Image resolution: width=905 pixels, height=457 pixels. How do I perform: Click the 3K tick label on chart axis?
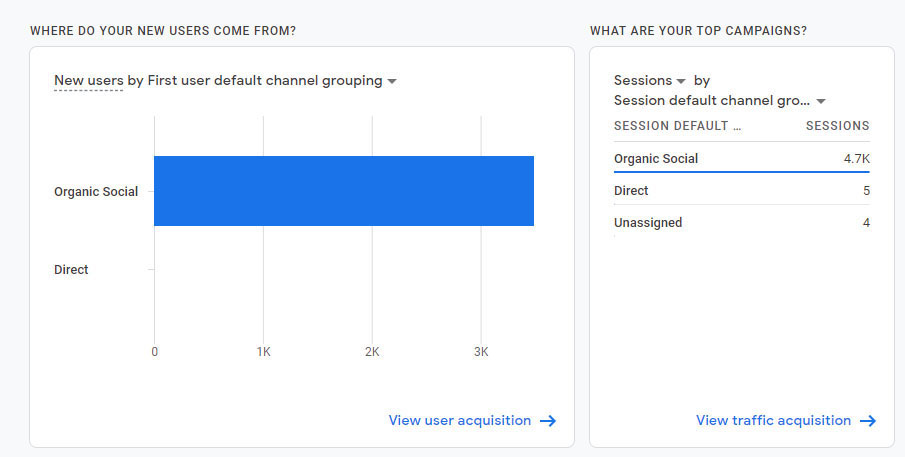click(x=481, y=352)
